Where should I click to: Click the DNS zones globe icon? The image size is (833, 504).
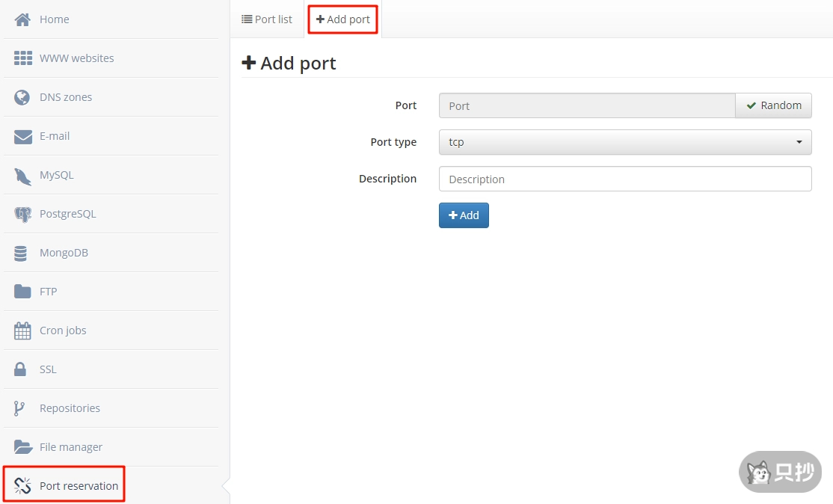click(x=22, y=97)
